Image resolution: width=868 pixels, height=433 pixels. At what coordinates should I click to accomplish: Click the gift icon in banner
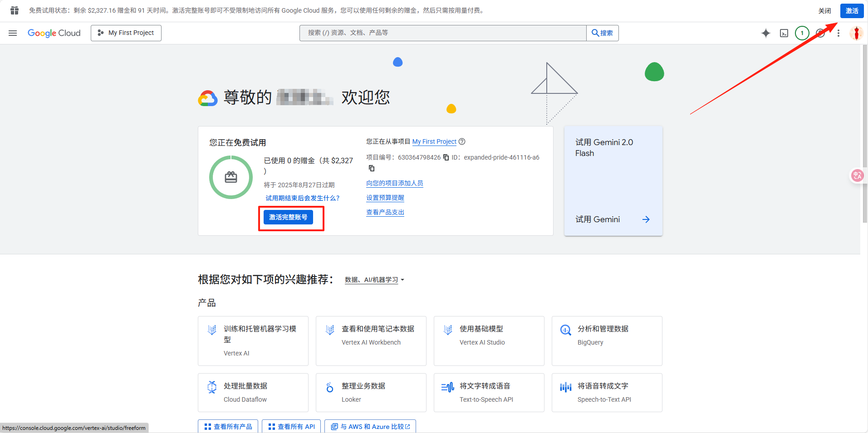coord(15,10)
